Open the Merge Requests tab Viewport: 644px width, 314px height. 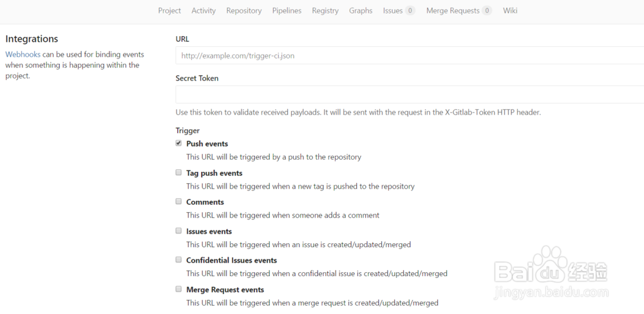453,10
